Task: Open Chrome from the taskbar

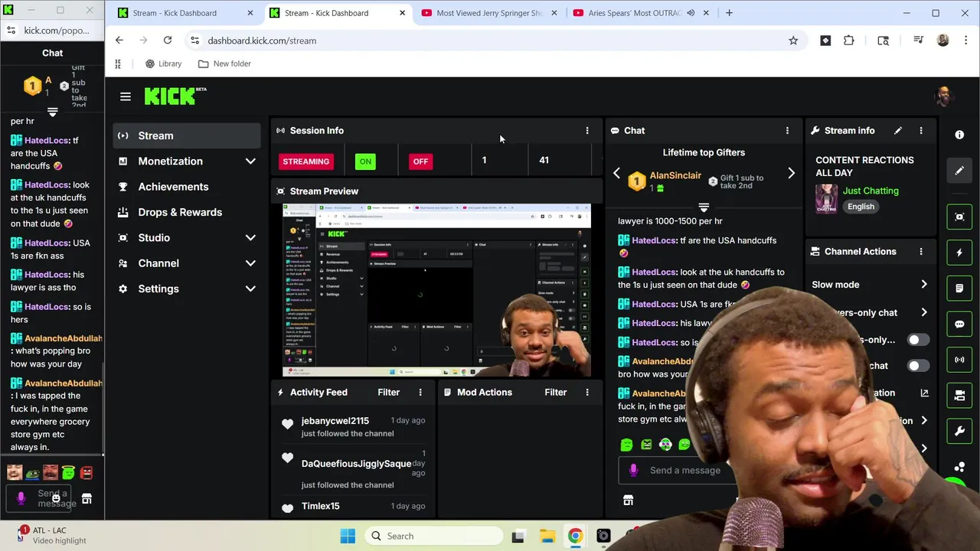Action: (575, 536)
